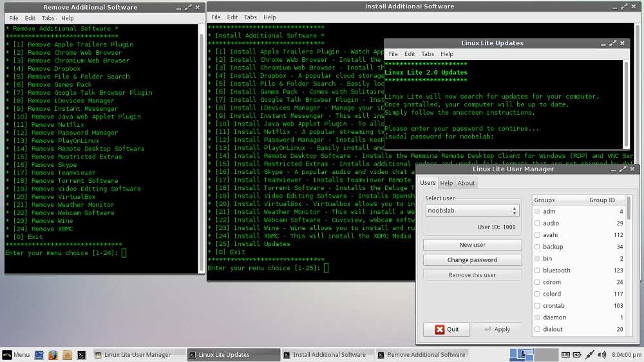Expand the noobslab user selection dropdown
The height and width of the screenshot is (362, 644).
pos(472,211)
